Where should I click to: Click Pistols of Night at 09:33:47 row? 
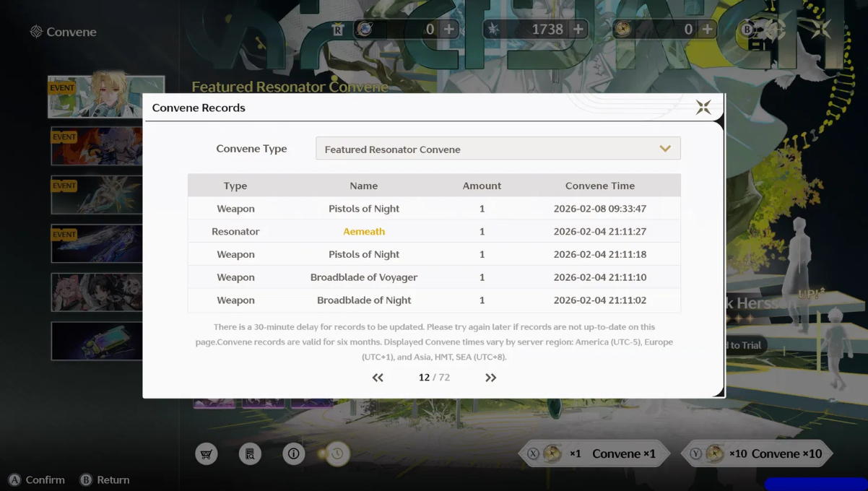coord(364,209)
